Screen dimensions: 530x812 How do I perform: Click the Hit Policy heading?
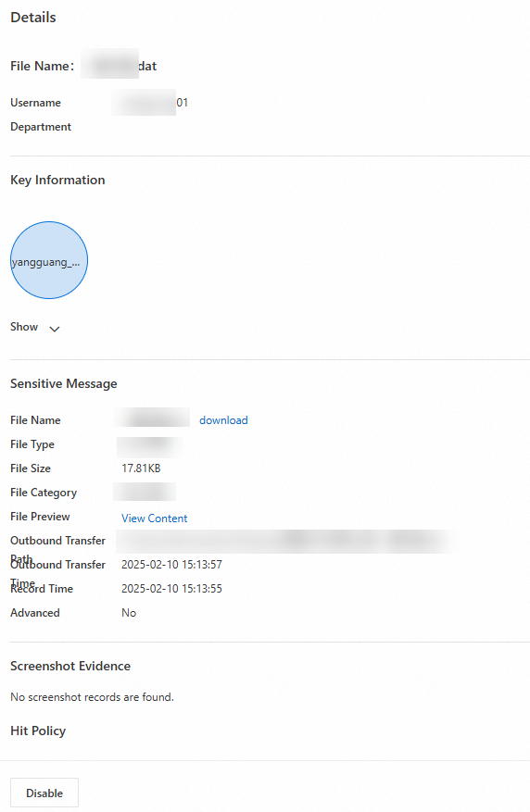tap(38, 731)
